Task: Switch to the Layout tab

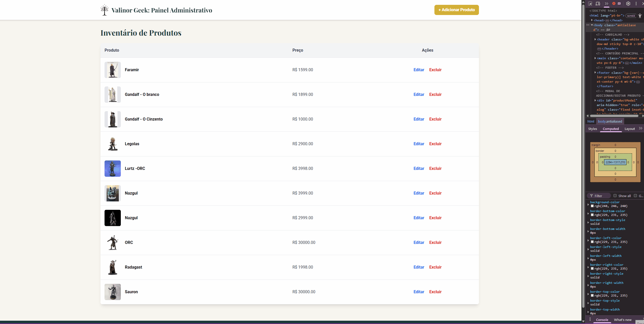Action: pyautogui.click(x=630, y=129)
